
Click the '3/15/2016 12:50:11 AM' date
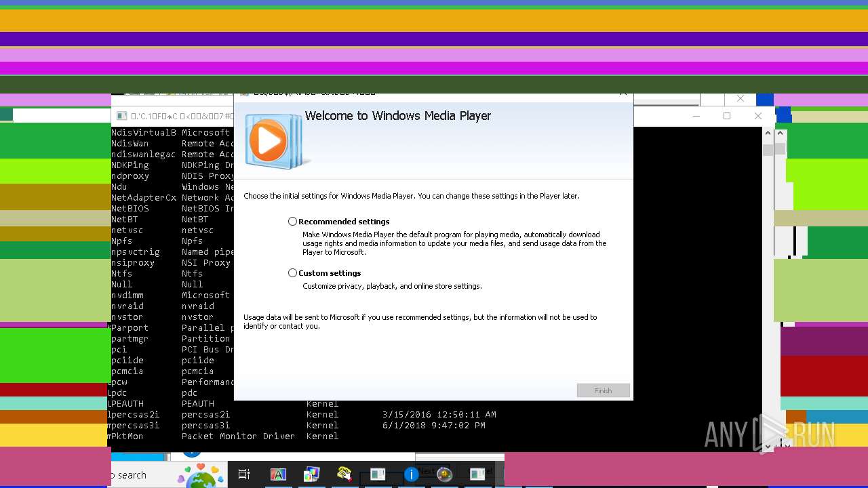tap(439, 415)
